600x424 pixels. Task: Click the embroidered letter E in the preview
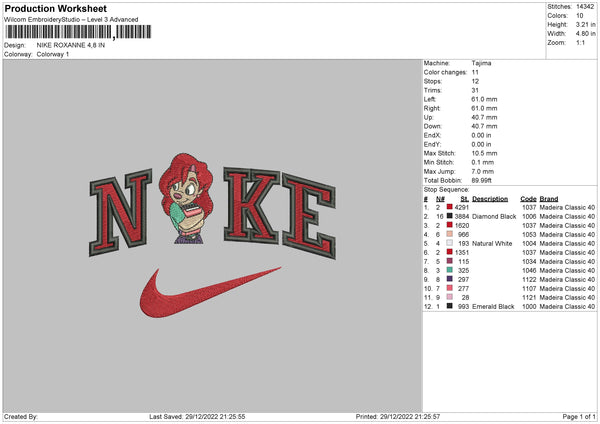tap(309, 215)
